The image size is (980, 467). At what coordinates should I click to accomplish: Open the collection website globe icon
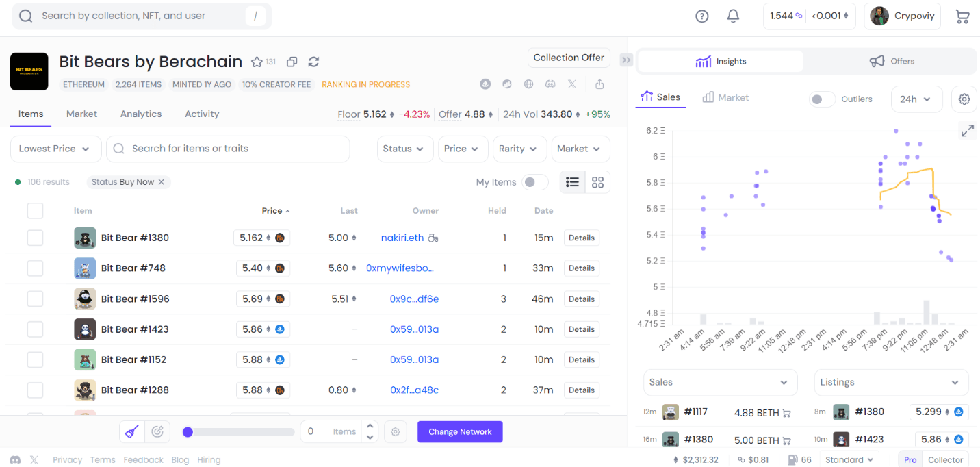528,84
